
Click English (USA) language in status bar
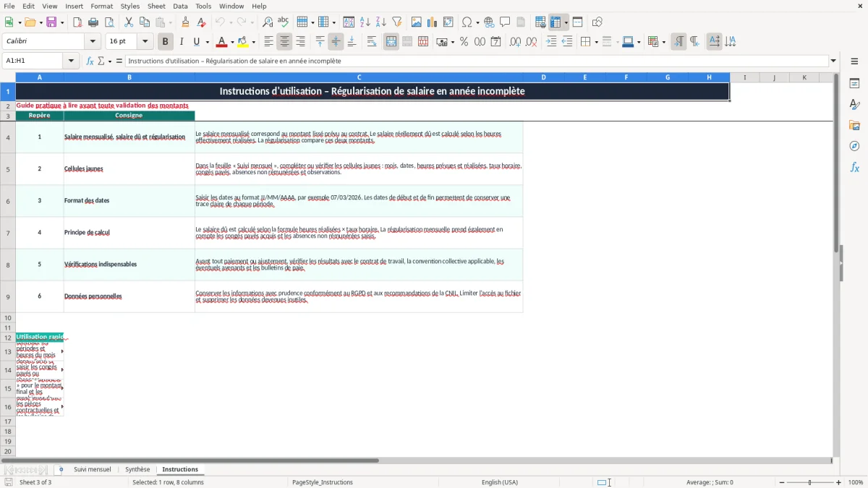point(500,482)
